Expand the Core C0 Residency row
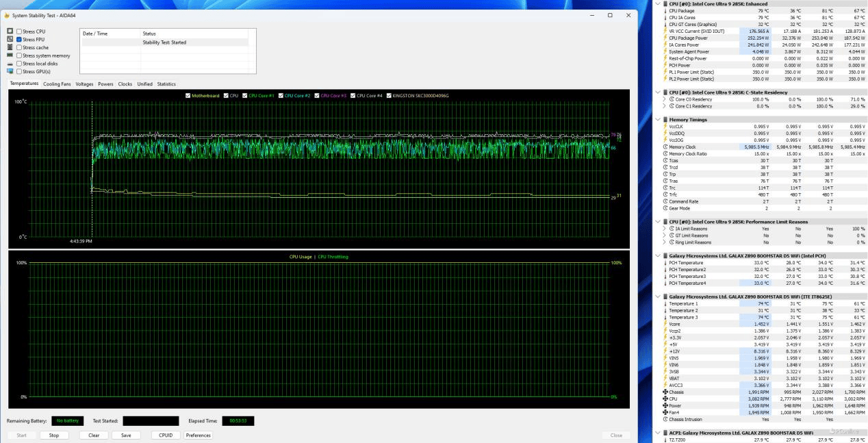The height and width of the screenshot is (443, 868). click(665, 99)
